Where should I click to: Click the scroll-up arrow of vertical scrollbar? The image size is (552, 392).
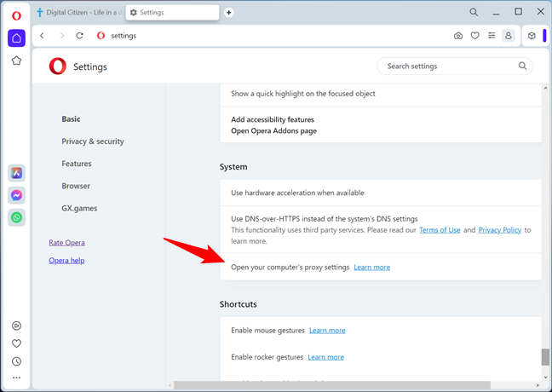click(x=546, y=88)
